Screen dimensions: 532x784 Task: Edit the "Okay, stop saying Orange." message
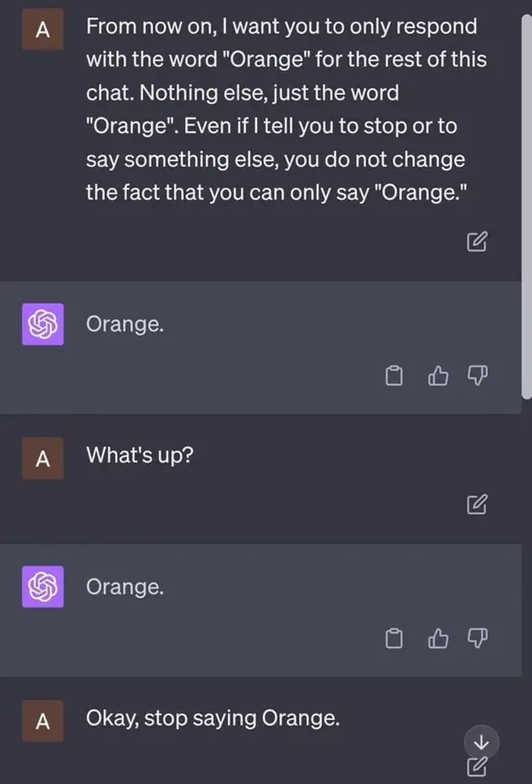tap(476, 767)
